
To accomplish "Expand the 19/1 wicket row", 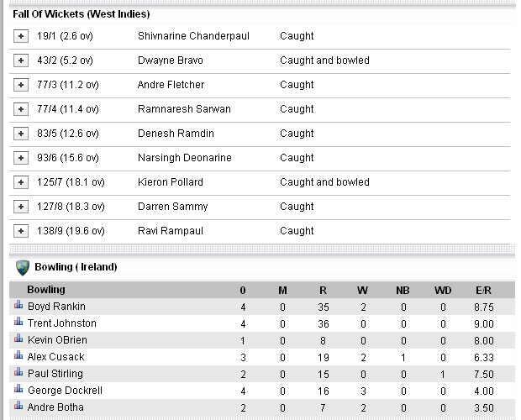I will click(21, 36).
